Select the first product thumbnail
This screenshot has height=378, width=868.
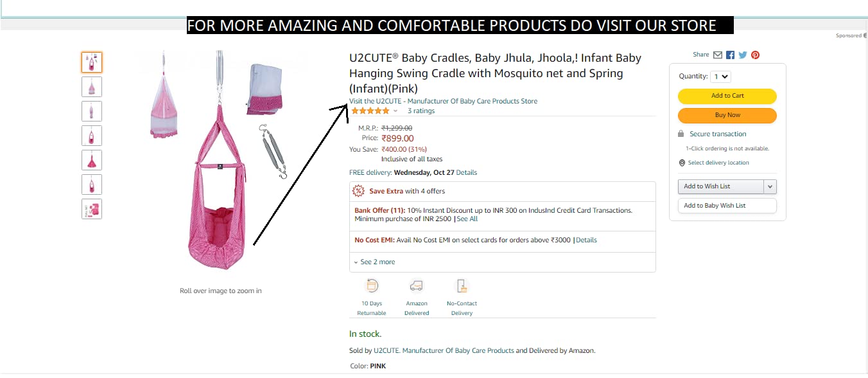(92, 62)
